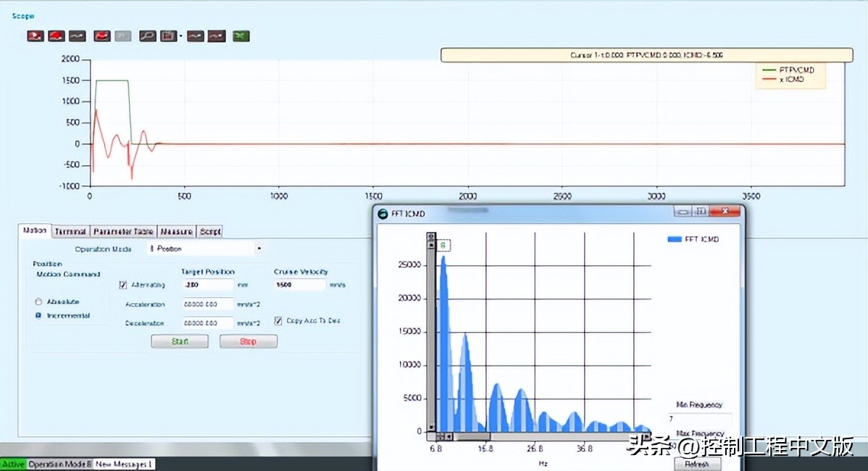The height and width of the screenshot is (471, 868).
Task: Click the red toolbar icon with white circle
Action: [x=36, y=36]
